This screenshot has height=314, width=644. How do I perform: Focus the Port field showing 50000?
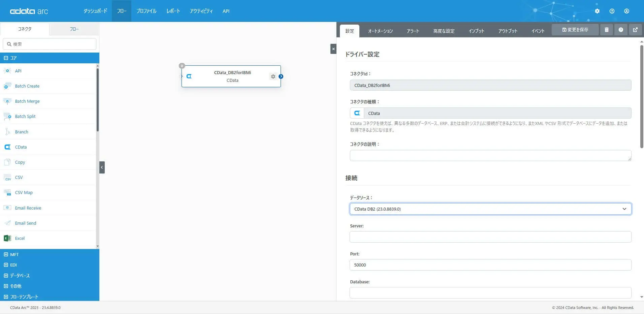tap(490, 265)
